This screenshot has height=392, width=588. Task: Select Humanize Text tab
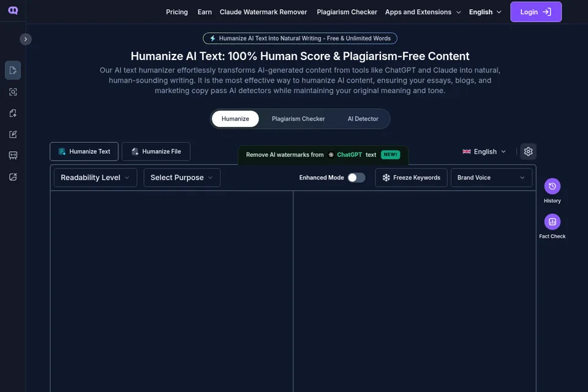84,151
